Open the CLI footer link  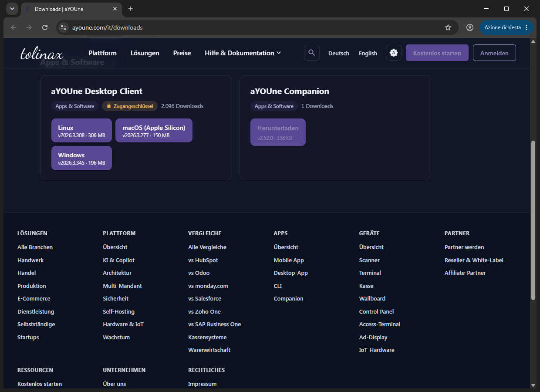(278, 286)
